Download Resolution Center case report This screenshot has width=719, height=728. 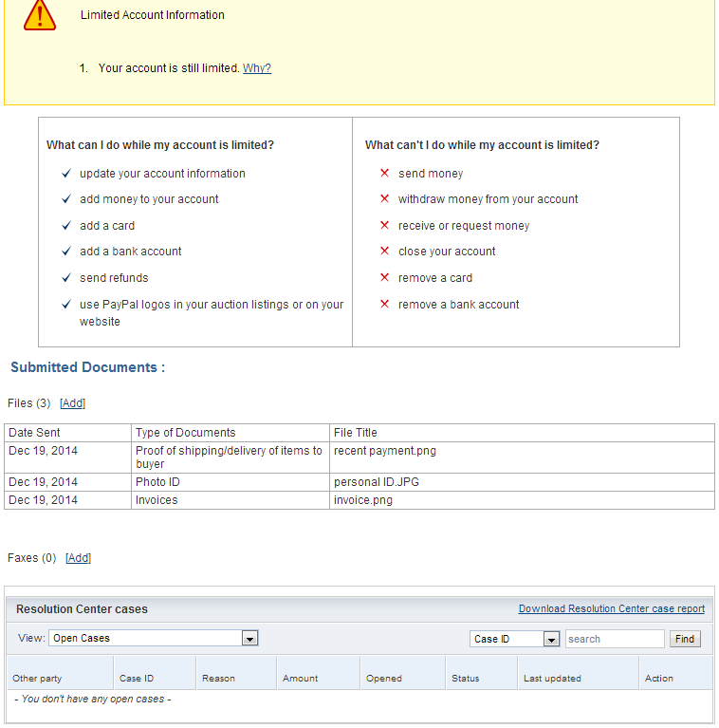(x=612, y=609)
